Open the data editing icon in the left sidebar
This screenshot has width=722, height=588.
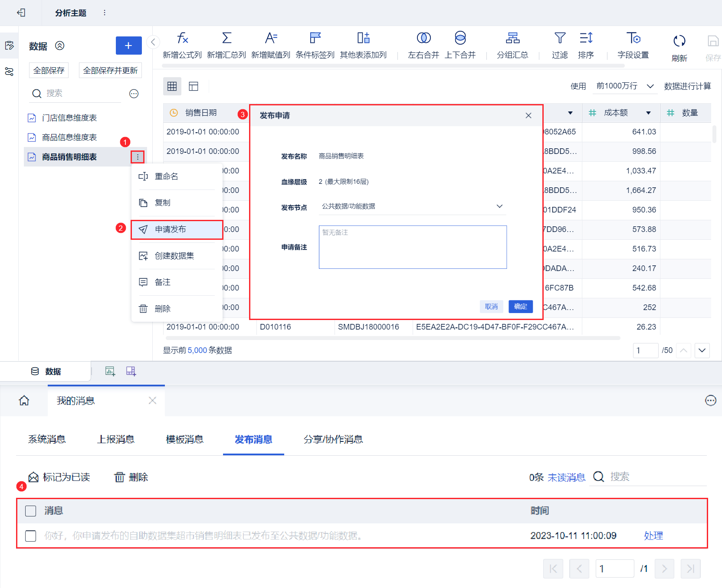[9, 46]
